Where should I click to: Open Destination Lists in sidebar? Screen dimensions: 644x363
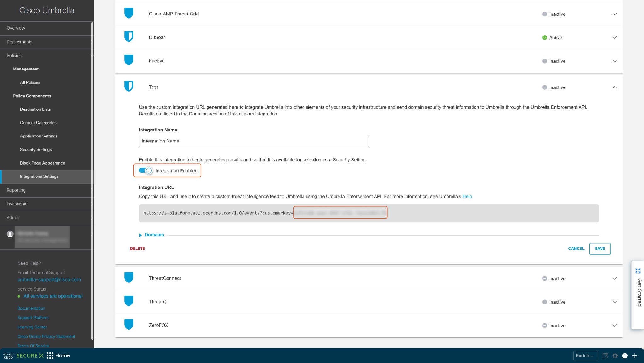pyautogui.click(x=35, y=109)
